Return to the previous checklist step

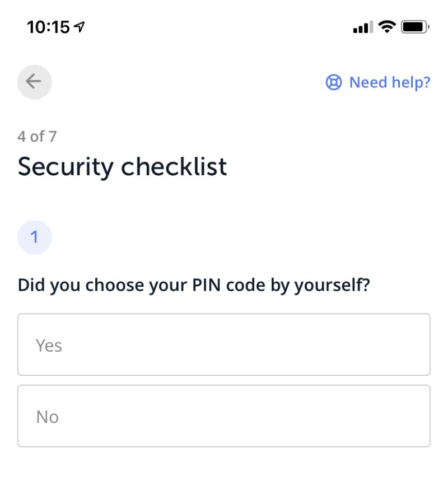tap(34, 82)
